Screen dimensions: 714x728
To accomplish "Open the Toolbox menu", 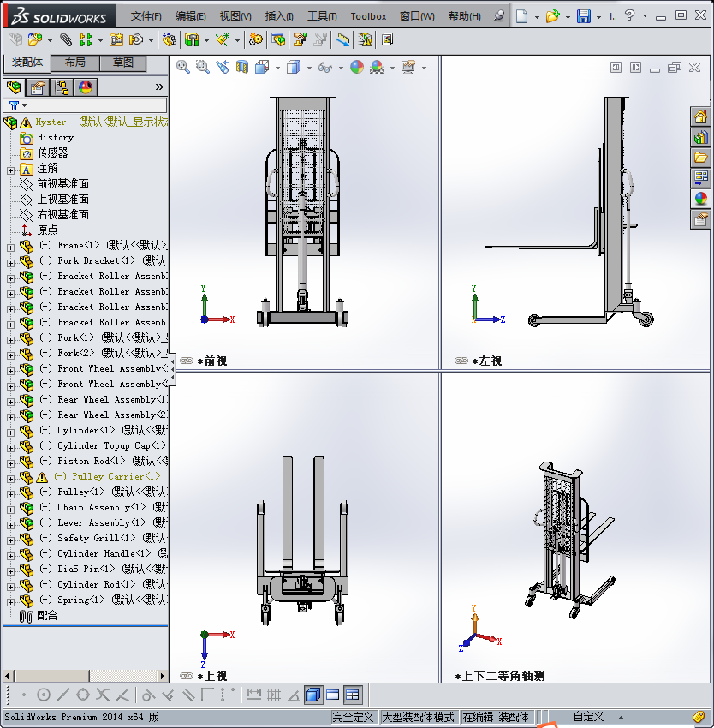I will click(368, 16).
